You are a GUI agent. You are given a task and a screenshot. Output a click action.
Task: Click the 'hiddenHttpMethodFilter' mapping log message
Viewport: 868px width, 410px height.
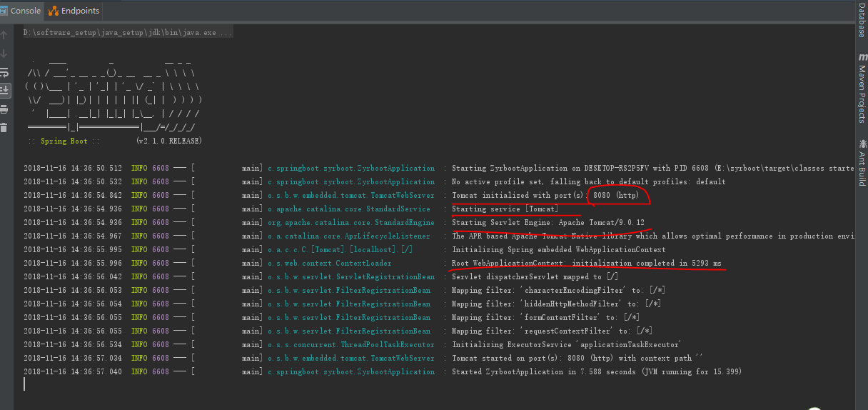point(556,304)
